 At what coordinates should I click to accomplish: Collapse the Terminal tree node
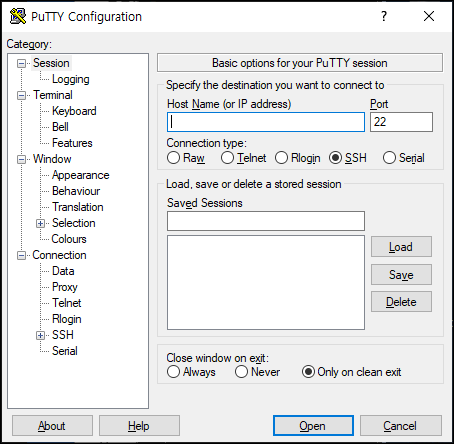pos(21,95)
